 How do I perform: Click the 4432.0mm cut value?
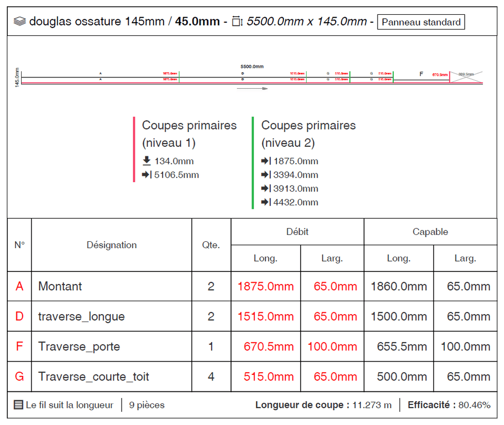(x=296, y=203)
